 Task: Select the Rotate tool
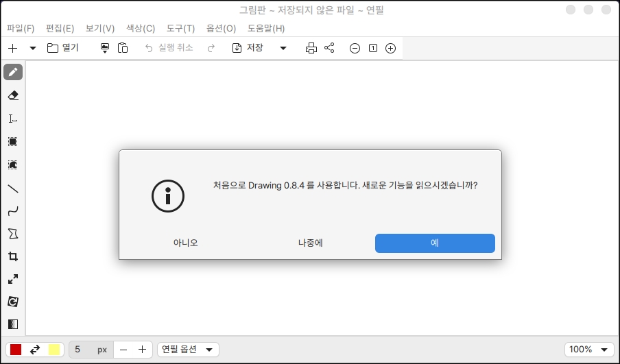pyautogui.click(x=13, y=302)
